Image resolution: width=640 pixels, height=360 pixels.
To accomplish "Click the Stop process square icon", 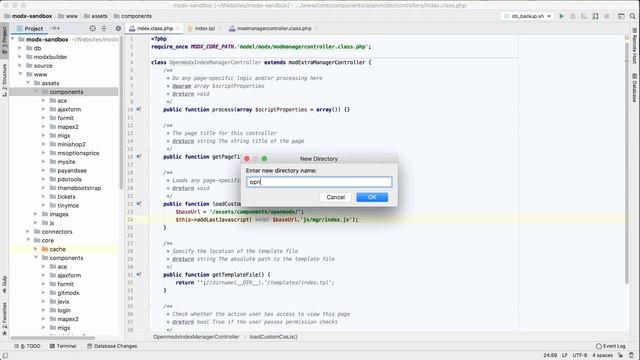I will click(607, 16).
